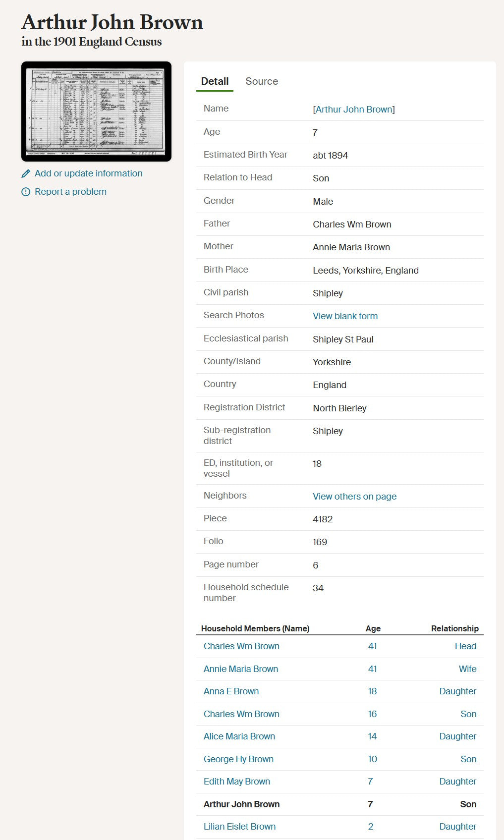Viewport: 504px width, 840px height.
Task: Click the pencil edit icon
Action: [26, 173]
